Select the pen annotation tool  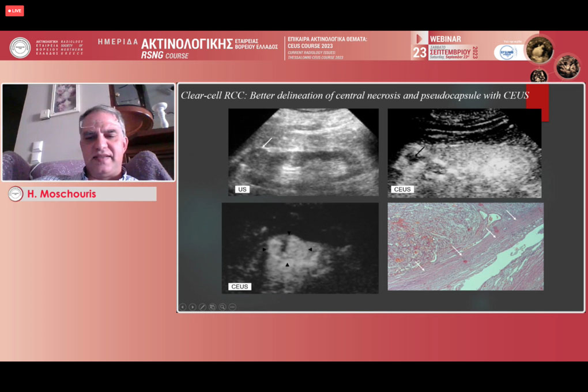[x=202, y=307]
